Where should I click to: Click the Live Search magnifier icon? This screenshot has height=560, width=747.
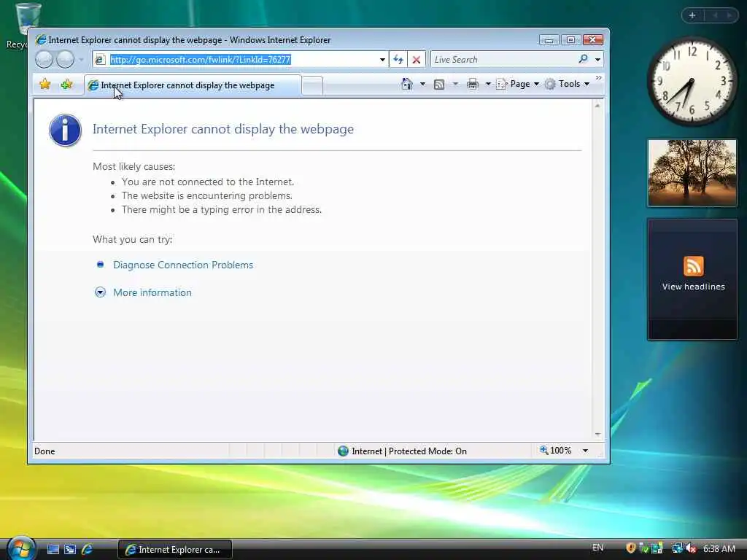[583, 59]
